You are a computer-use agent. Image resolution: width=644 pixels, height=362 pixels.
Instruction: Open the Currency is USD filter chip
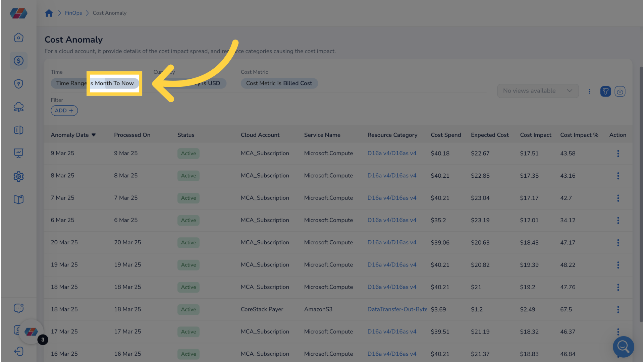point(190,83)
